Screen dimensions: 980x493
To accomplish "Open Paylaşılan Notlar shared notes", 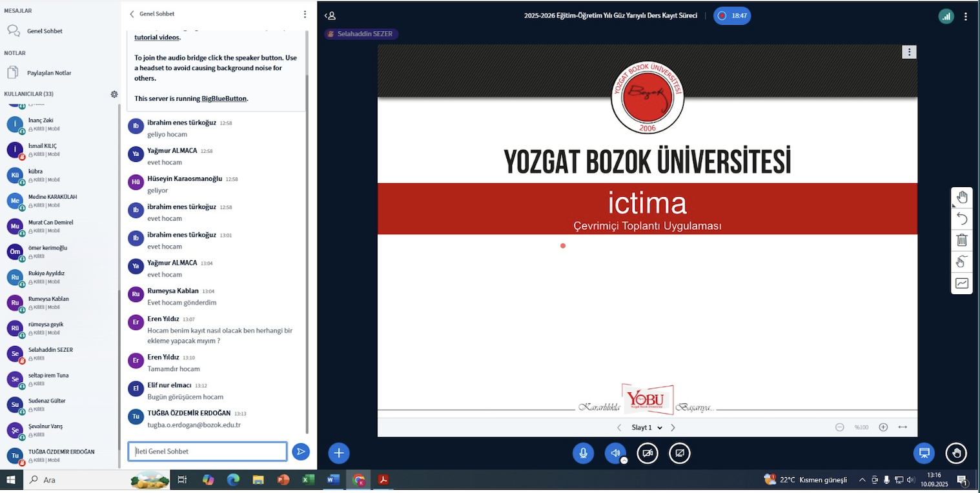I will point(49,73).
